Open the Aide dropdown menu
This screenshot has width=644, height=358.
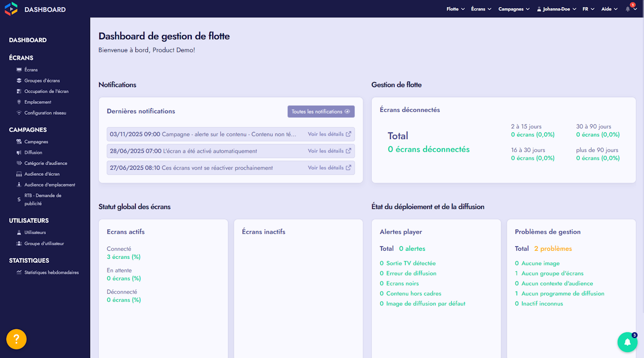(610, 9)
